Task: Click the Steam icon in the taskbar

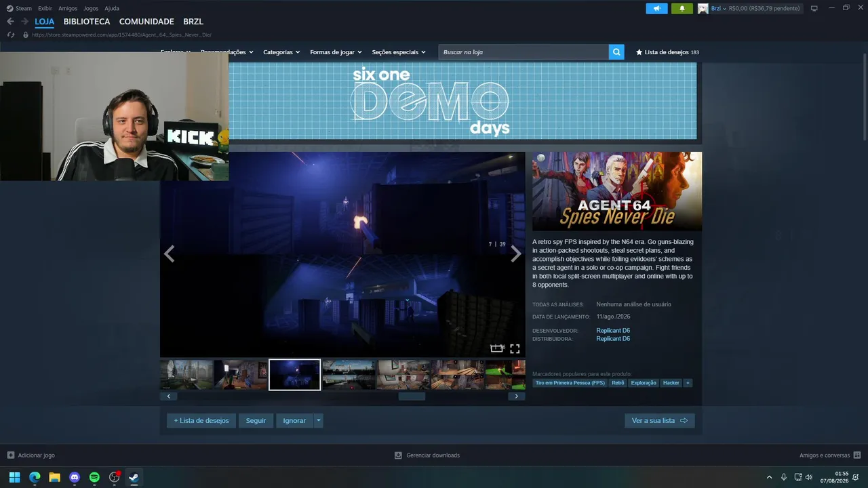Action: tap(134, 477)
